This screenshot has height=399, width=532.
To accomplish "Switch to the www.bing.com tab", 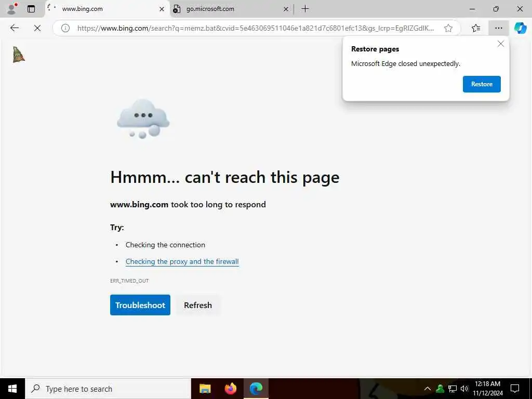I will 107,9.
